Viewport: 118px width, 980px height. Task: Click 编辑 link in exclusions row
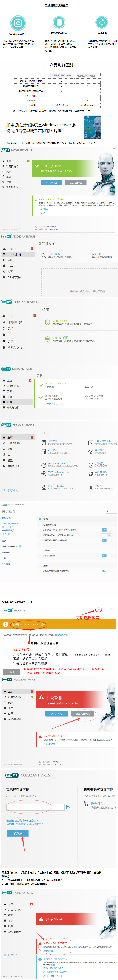[104, 571]
